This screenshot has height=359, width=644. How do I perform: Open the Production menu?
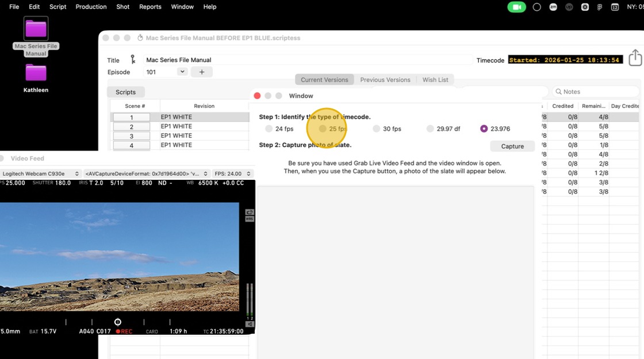(x=91, y=7)
